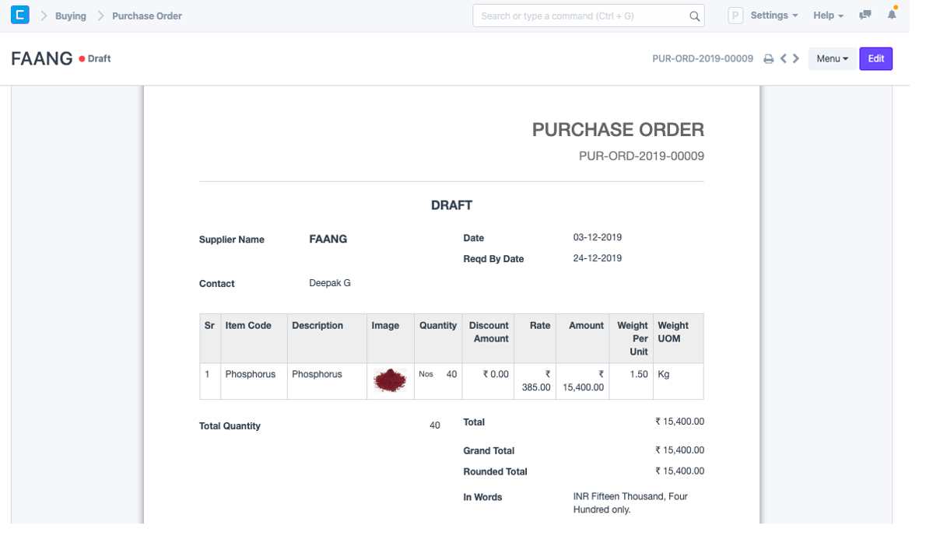Click the Phosphorus item image thumbnail
The height and width of the screenshot is (560, 926).
pyautogui.click(x=390, y=380)
